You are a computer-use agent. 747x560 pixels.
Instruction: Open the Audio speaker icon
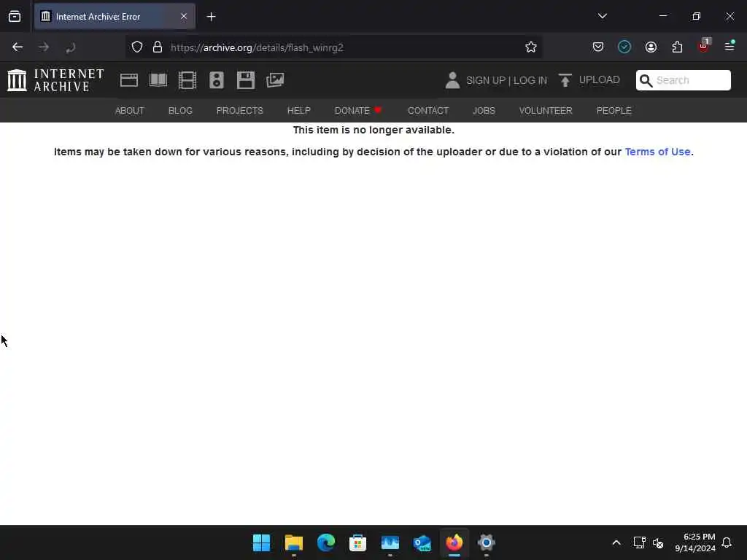pos(216,80)
